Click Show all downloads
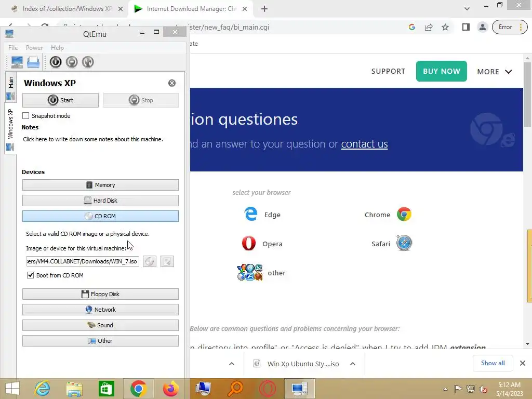532x399 pixels. [x=493, y=363]
